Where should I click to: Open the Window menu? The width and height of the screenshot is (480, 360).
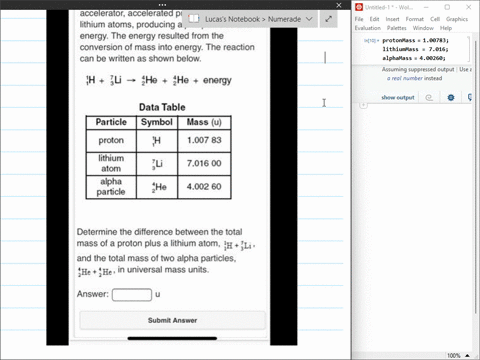(423, 28)
